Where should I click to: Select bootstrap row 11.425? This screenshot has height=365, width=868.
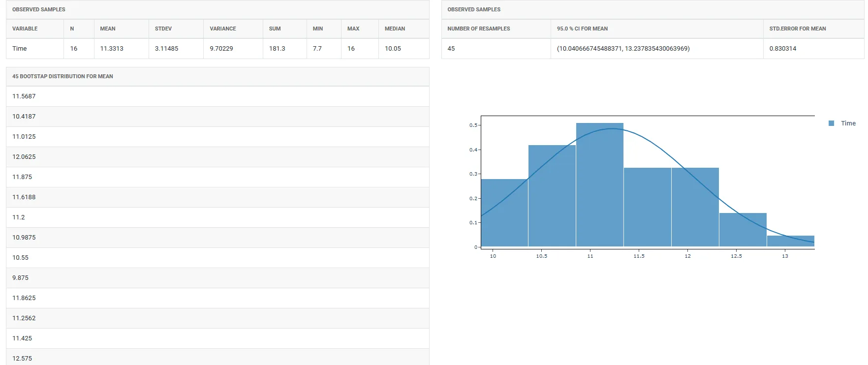click(217, 338)
